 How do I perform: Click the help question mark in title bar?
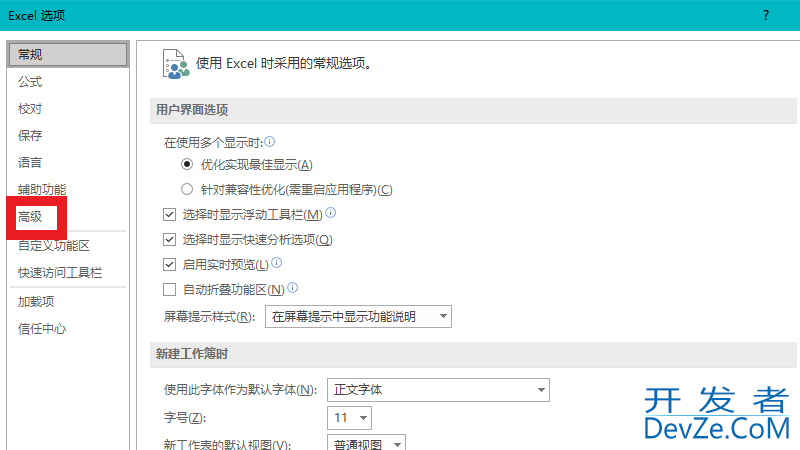click(x=766, y=15)
